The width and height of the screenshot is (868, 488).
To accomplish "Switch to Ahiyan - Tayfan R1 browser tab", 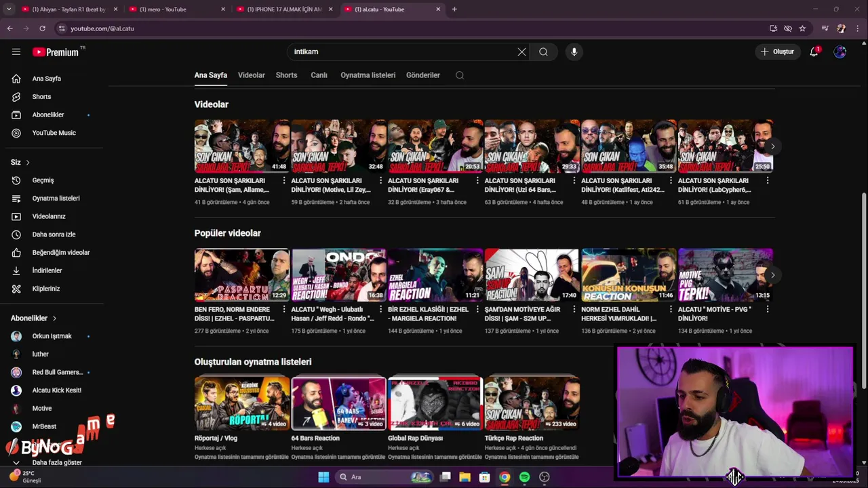I will coord(69,9).
